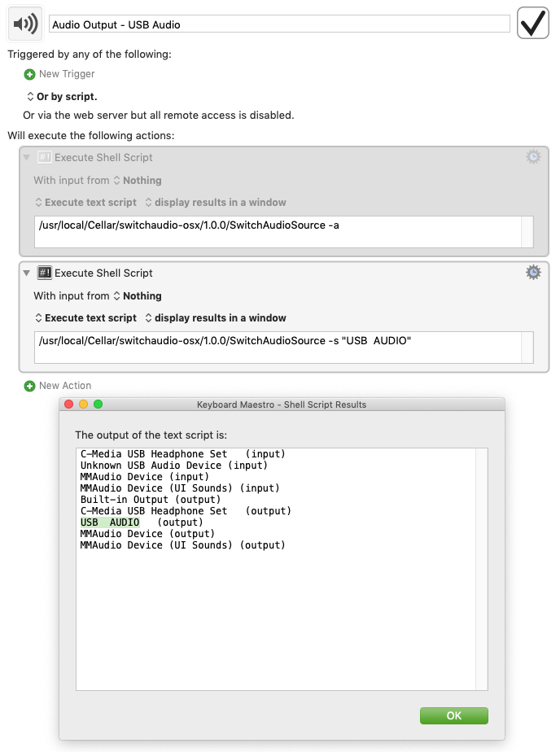Click 'C-Media USB Headphone Set (output)' line
This screenshot has width=560, height=752.
coord(186,511)
